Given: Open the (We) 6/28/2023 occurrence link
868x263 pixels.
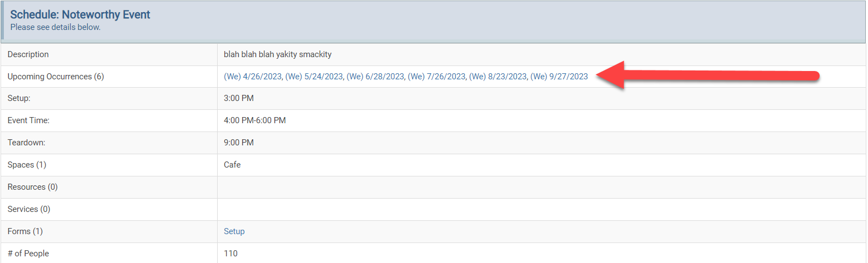Looking at the screenshot, I should click(x=376, y=77).
